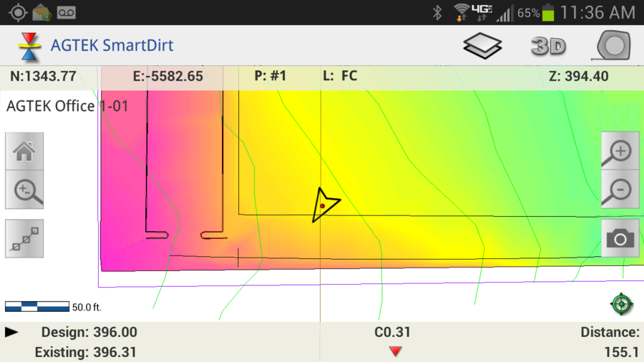Take a snapshot with the camera button

click(x=620, y=238)
